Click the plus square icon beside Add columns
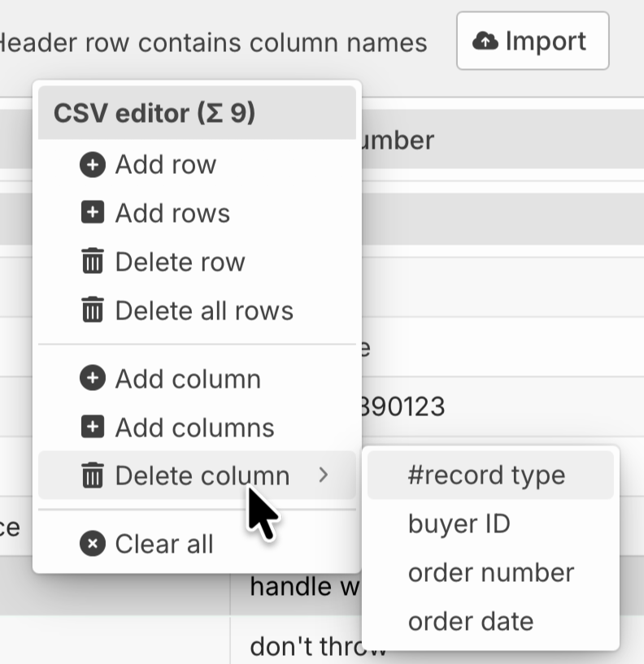This screenshot has width=644, height=664. [93, 427]
